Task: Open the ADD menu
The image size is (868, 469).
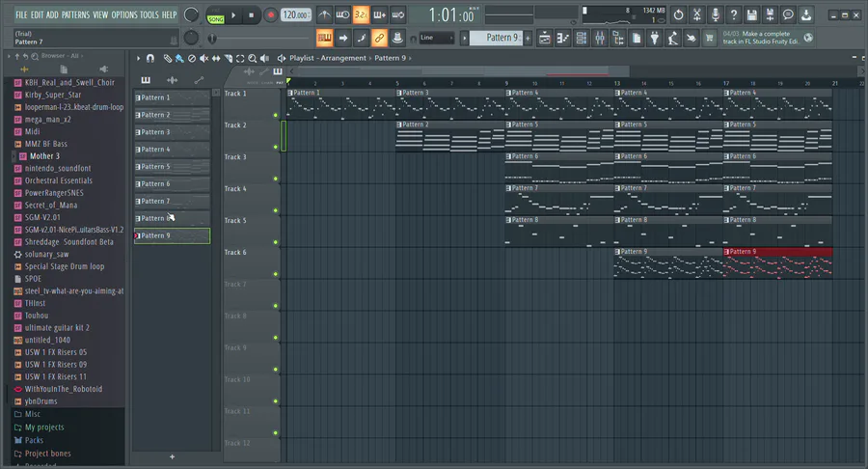Action: click(52, 14)
